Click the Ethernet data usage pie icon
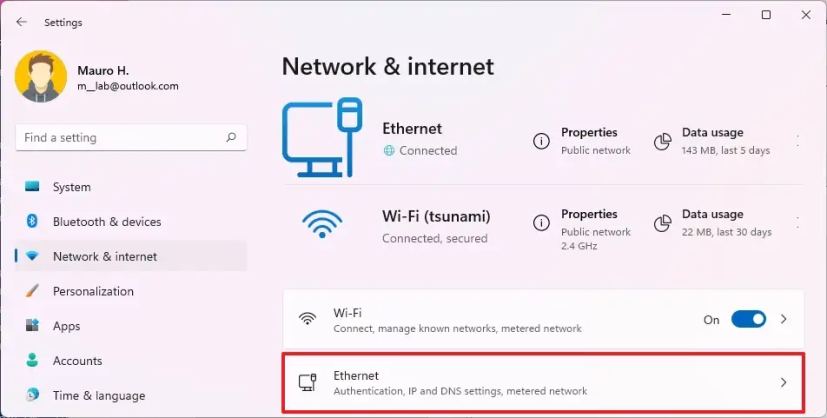Screen dimensions: 827x418 click(662, 141)
